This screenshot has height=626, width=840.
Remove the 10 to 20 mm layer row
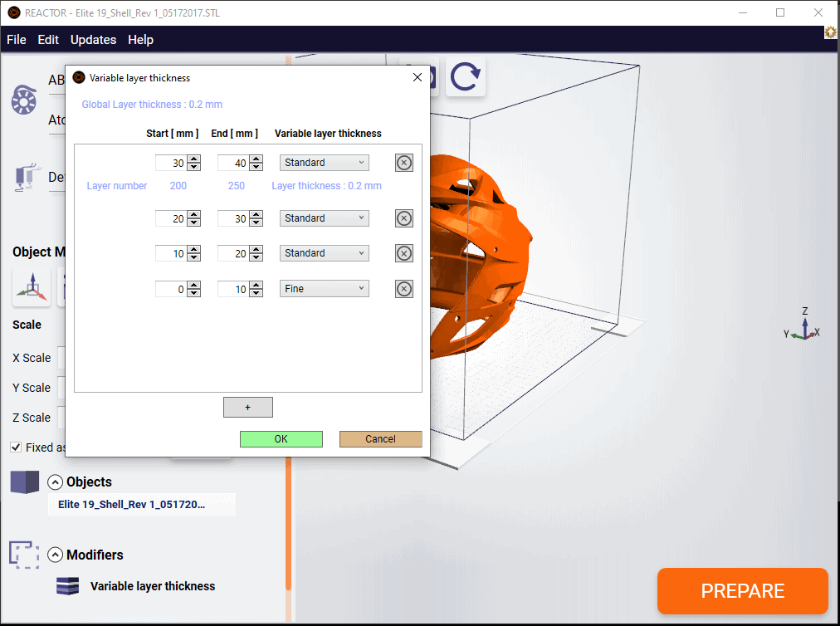404,253
